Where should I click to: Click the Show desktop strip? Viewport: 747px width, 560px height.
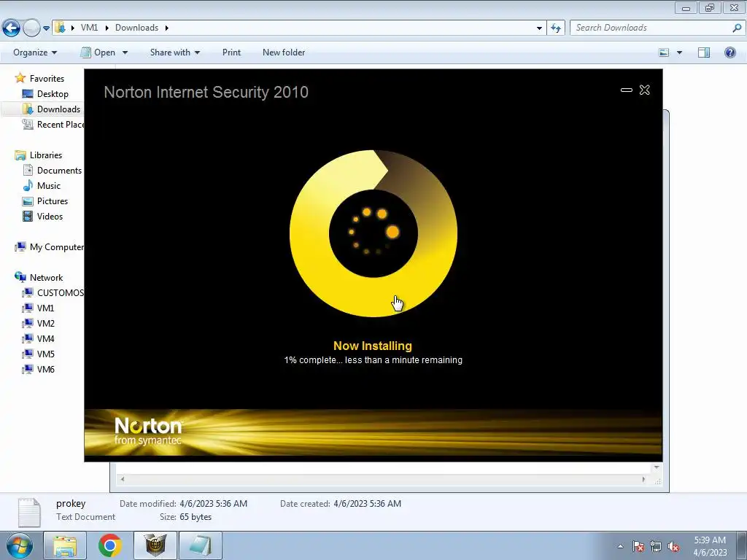[x=742, y=545]
